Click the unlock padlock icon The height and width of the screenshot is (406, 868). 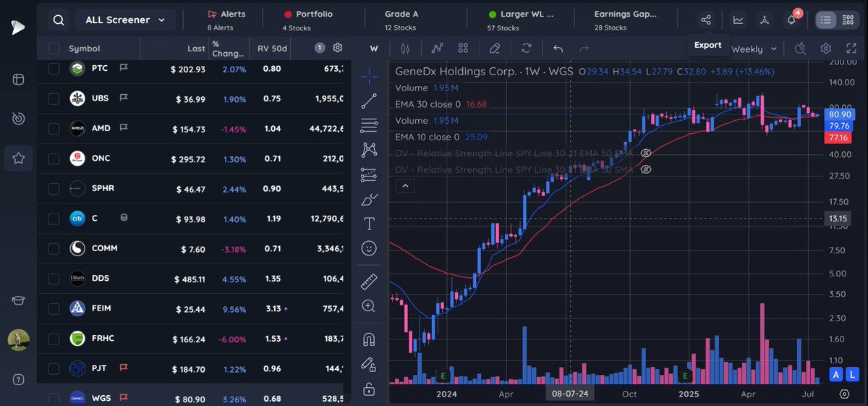(x=369, y=389)
